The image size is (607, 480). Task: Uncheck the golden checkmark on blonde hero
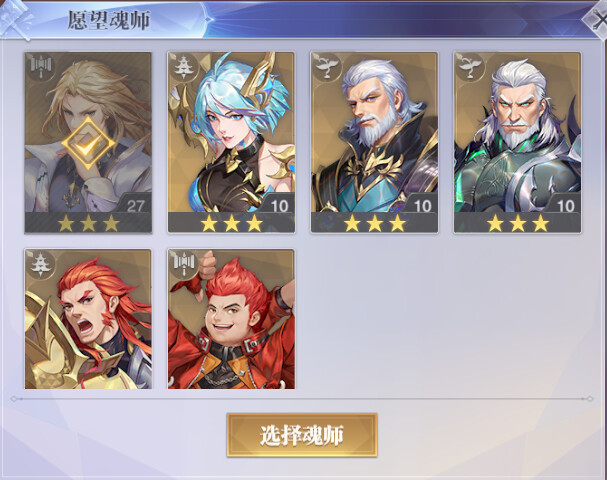(88, 143)
